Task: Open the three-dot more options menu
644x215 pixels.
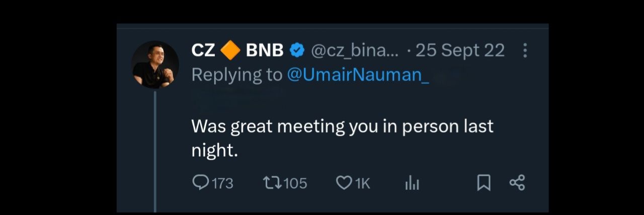Action: point(525,50)
